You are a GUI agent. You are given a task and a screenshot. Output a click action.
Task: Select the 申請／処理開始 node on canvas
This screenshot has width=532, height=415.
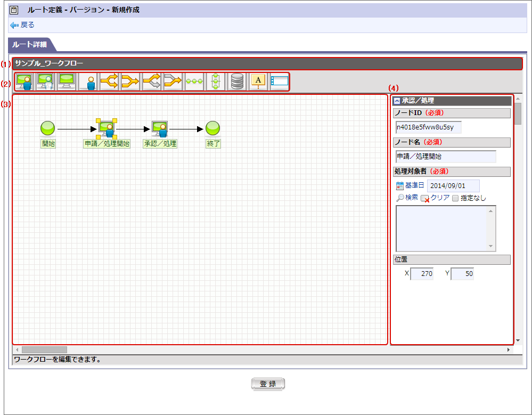[x=107, y=129]
